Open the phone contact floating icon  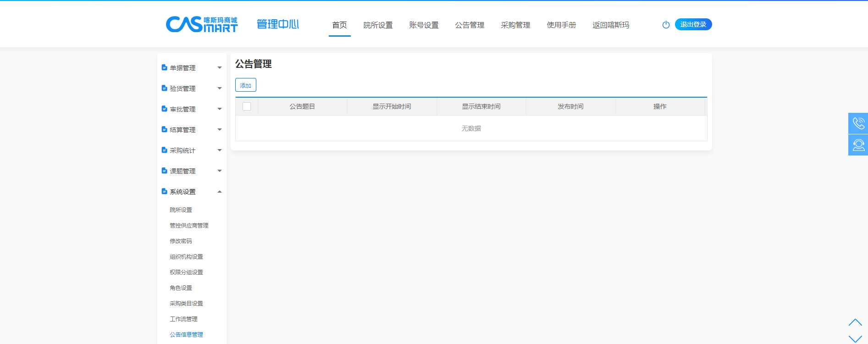pyautogui.click(x=858, y=123)
